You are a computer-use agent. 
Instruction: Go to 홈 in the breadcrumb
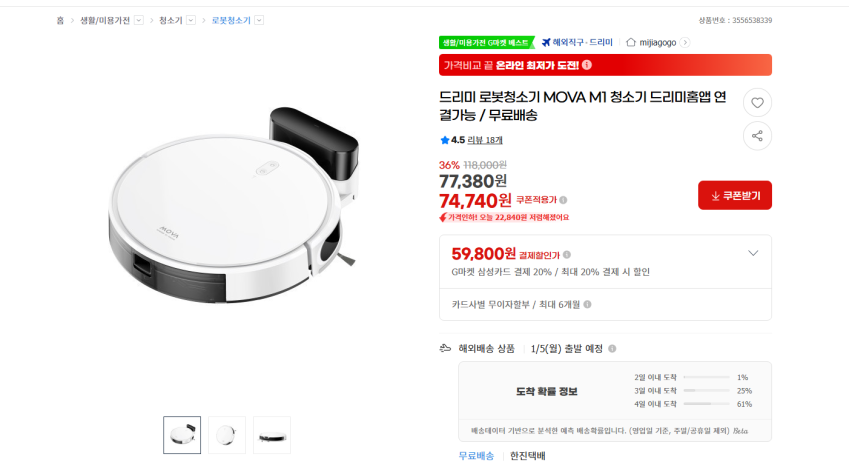[60, 20]
